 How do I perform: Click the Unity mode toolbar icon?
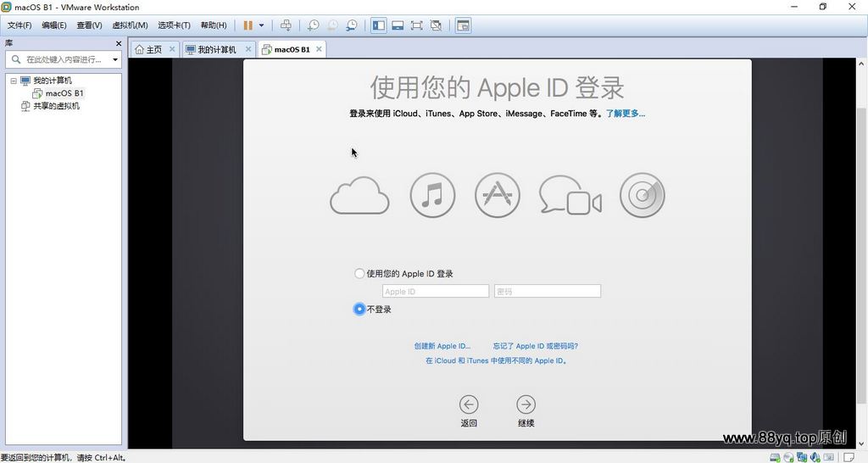(x=437, y=25)
